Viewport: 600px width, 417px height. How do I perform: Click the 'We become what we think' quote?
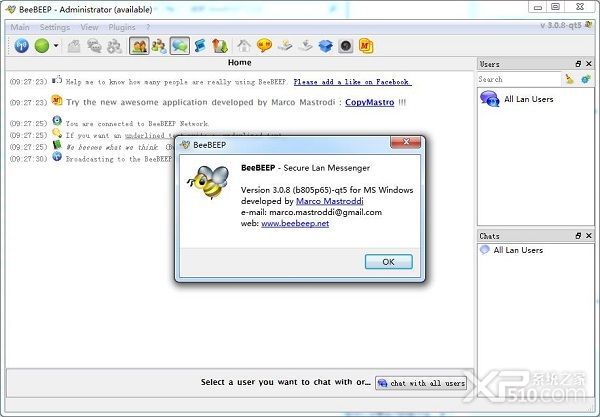112,147
